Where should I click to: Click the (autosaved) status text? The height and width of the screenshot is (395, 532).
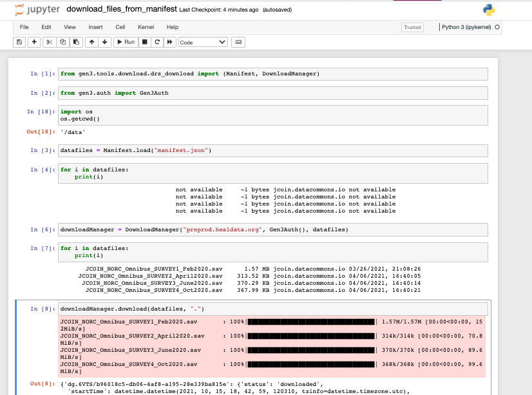pyautogui.click(x=277, y=10)
